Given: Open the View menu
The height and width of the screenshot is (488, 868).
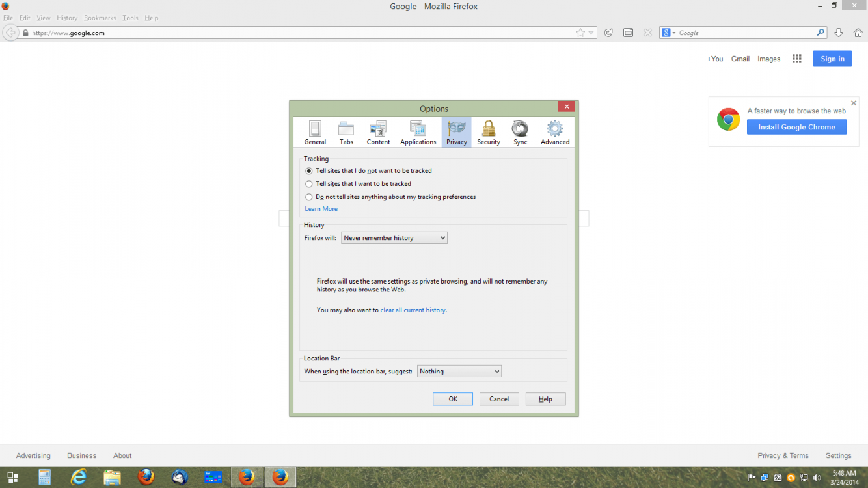Looking at the screenshot, I should click(44, 18).
